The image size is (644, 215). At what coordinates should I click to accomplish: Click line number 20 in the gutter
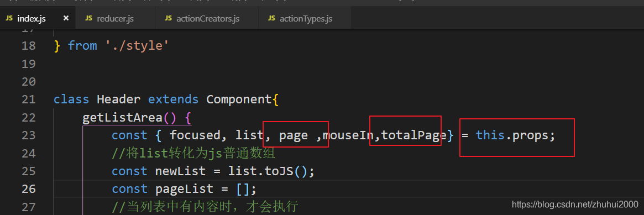point(28,82)
